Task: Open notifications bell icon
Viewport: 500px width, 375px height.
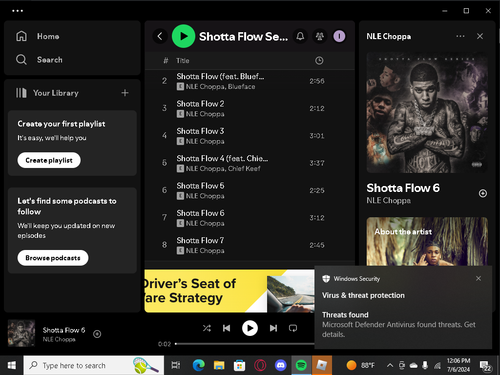Action: pos(300,36)
